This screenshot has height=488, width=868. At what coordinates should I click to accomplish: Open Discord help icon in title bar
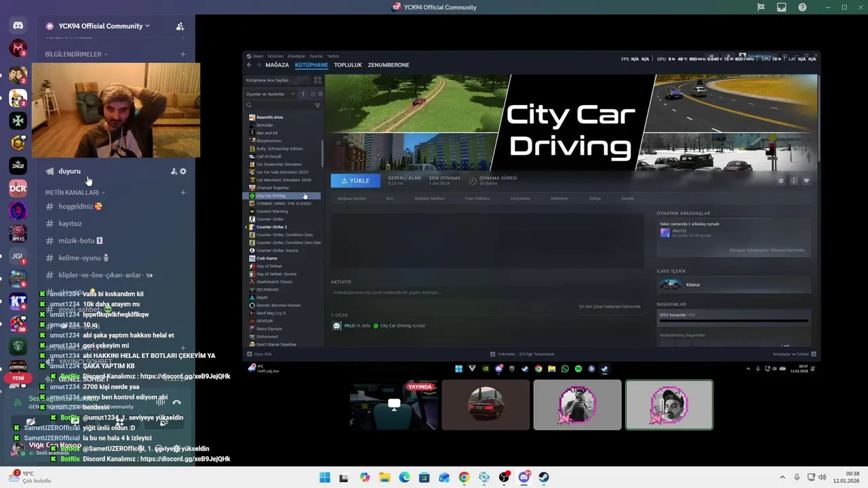[803, 7]
